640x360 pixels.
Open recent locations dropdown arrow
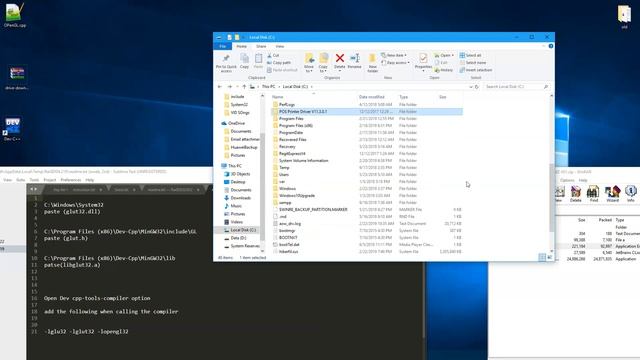237,87
